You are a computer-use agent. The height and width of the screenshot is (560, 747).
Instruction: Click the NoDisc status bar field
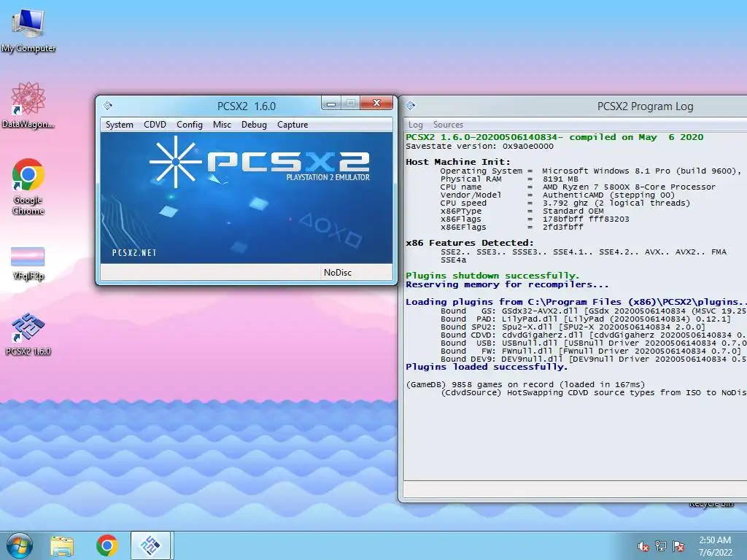point(355,273)
